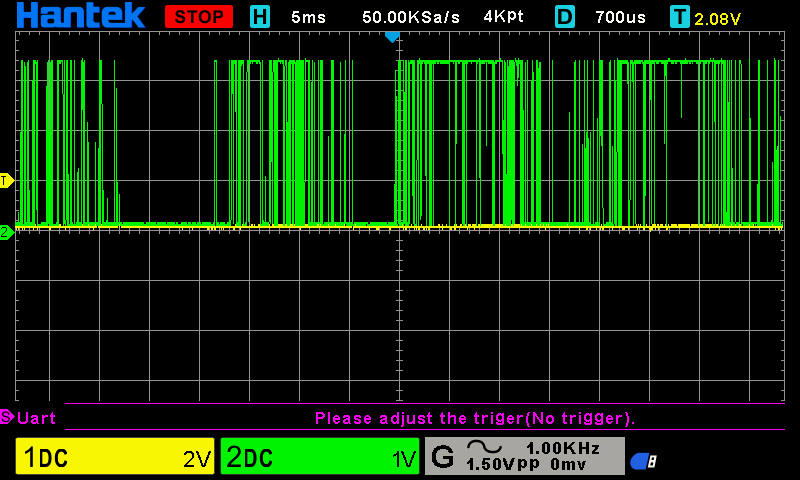
Task: Toggle the yellow channel 1 DC box
Action: [115, 457]
